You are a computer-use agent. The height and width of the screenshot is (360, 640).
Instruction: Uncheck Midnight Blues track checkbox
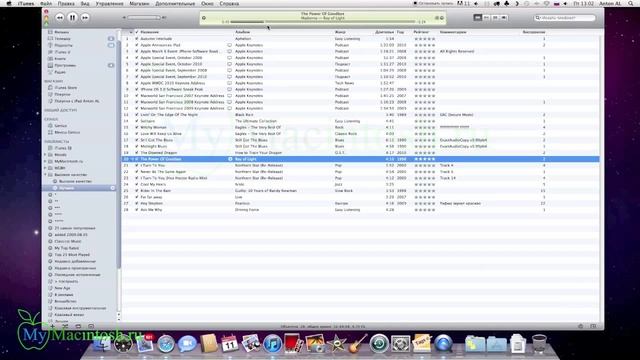click(x=136, y=146)
